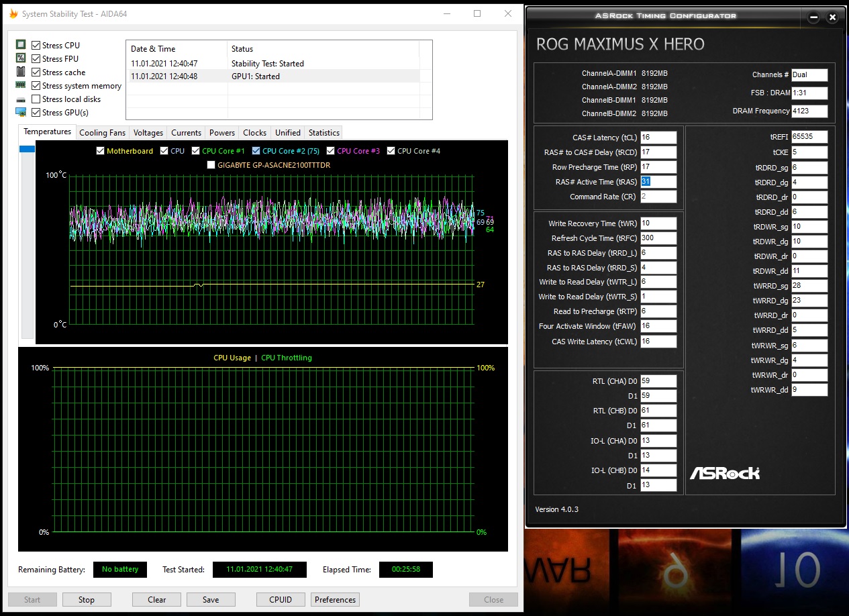Viewport: 849px width, 616px height.
Task: Open the Clocks tab
Action: pos(255,133)
